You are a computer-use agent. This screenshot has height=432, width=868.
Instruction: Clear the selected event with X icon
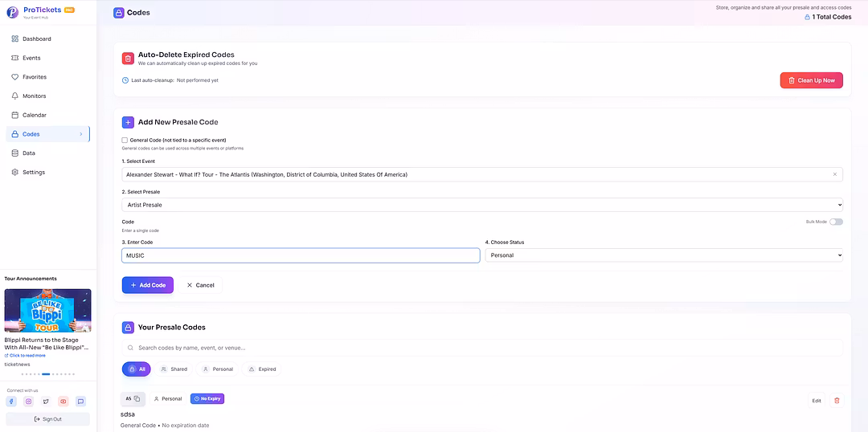pyautogui.click(x=834, y=174)
